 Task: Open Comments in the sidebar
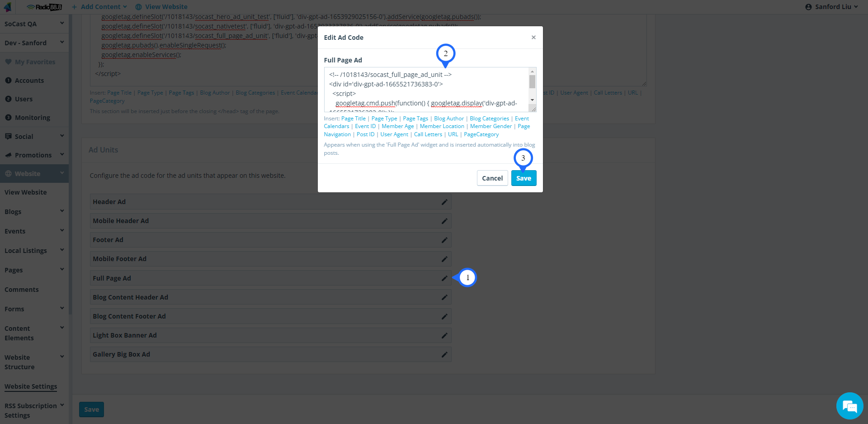pos(22,290)
